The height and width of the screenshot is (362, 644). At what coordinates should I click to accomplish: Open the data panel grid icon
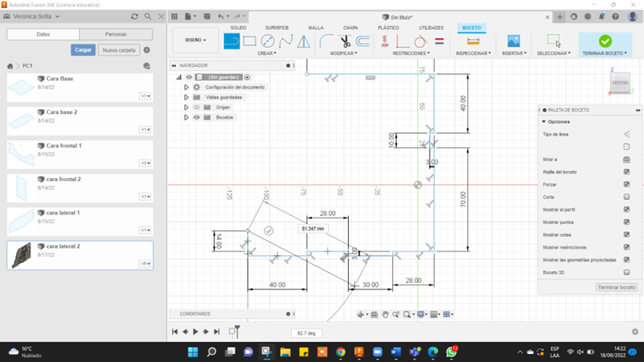pyautogui.click(x=174, y=17)
